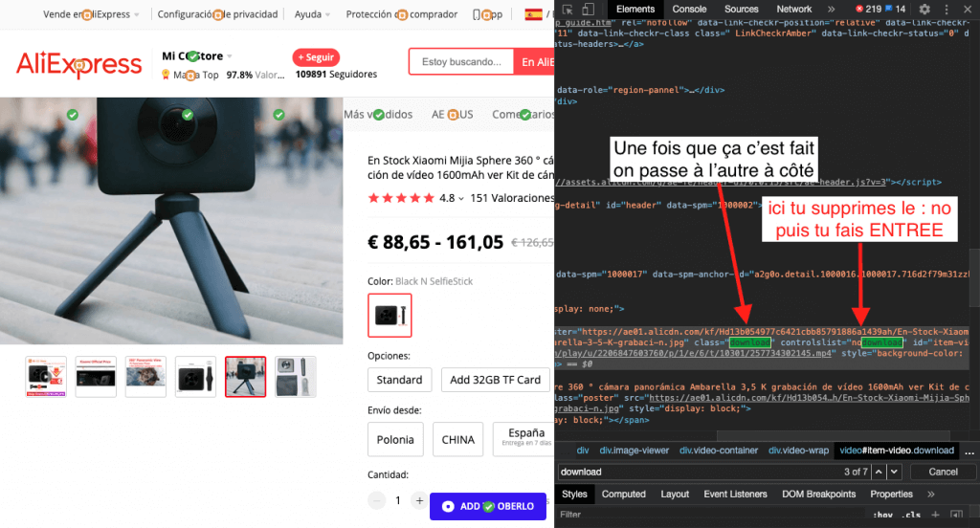Image resolution: width=980 pixels, height=528 pixels.
Task: Increase quantity with plus button
Action: point(419,500)
